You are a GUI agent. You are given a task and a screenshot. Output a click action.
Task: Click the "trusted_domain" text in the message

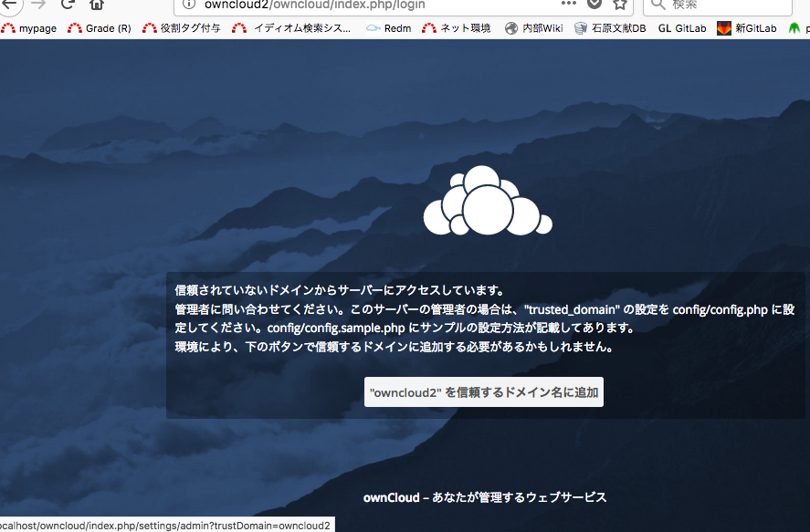tap(572, 309)
